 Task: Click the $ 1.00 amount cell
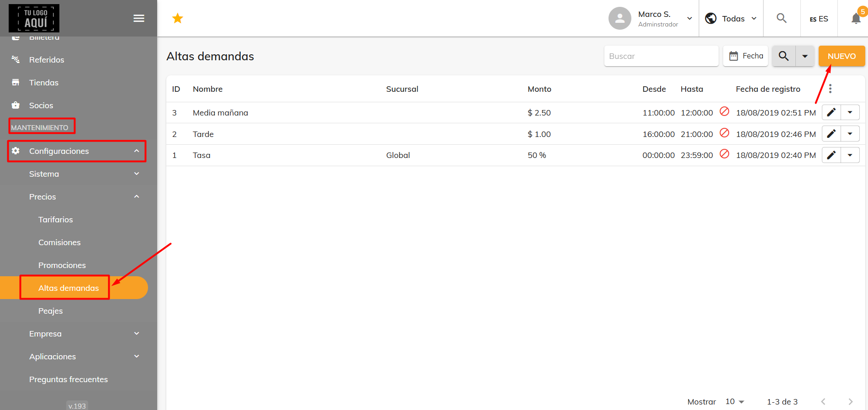(x=539, y=134)
